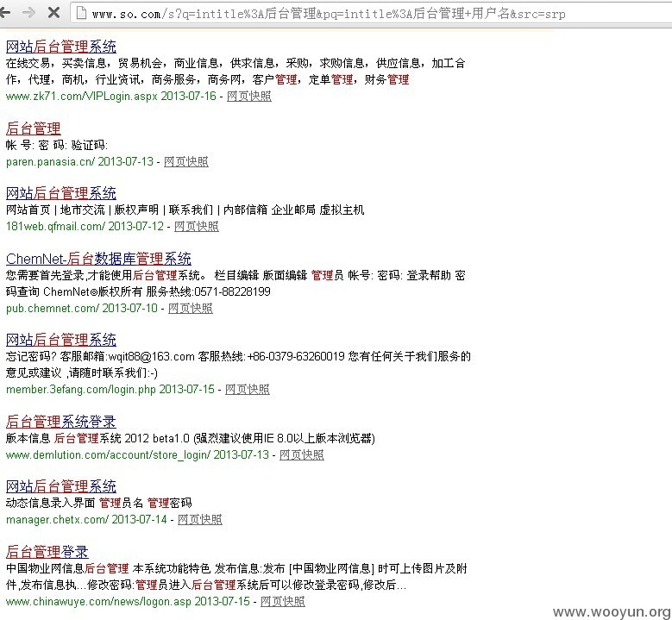Open 网页快照 for www.demlution.com result

pyautogui.click(x=302, y=454)
